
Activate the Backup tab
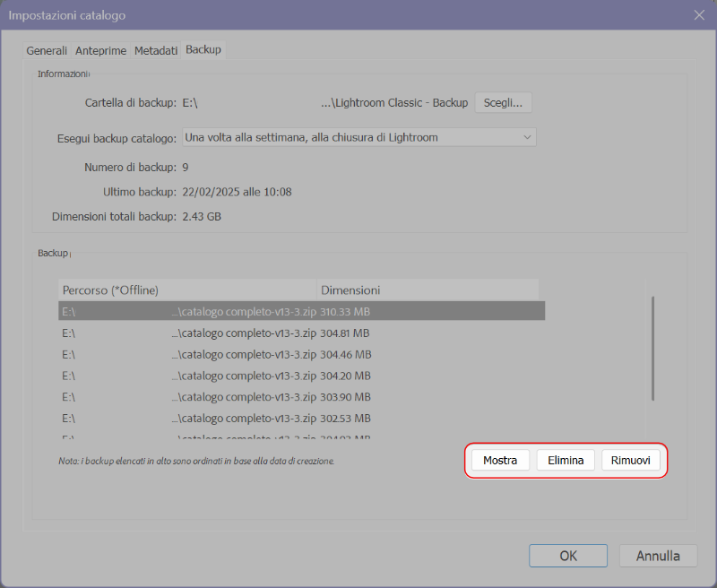[203, 49]
